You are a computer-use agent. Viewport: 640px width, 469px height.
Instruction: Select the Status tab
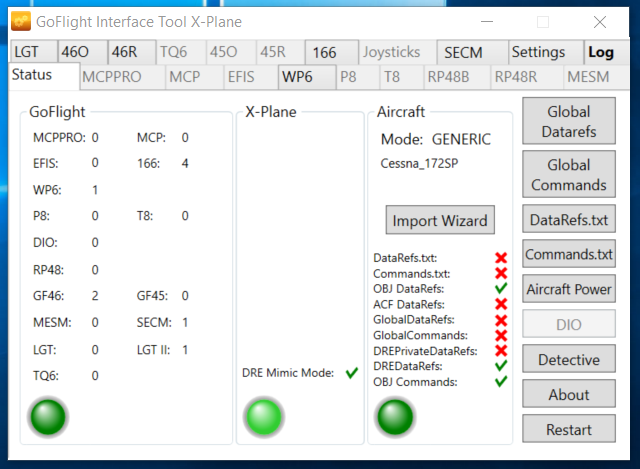pyautogui.click(x=44, y=76)
